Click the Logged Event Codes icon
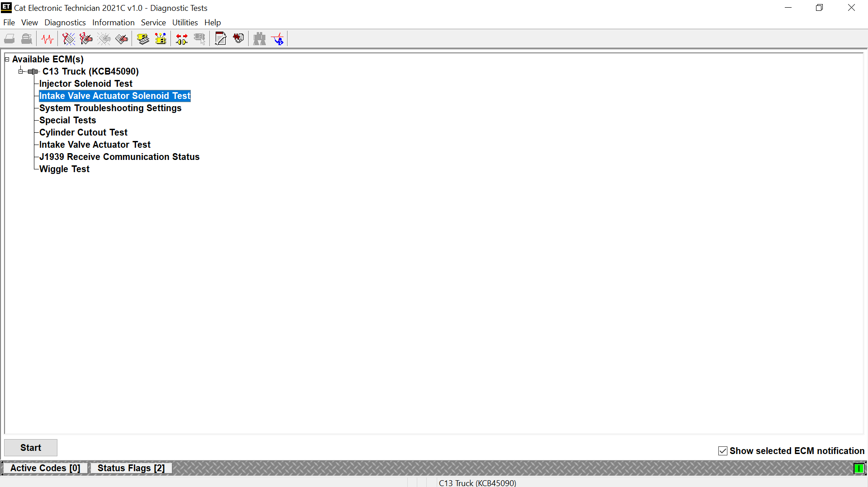 point(122,39)
